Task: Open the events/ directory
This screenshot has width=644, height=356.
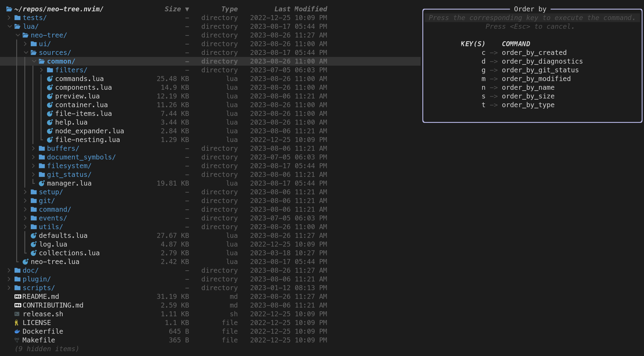Action: pos(53,218)
